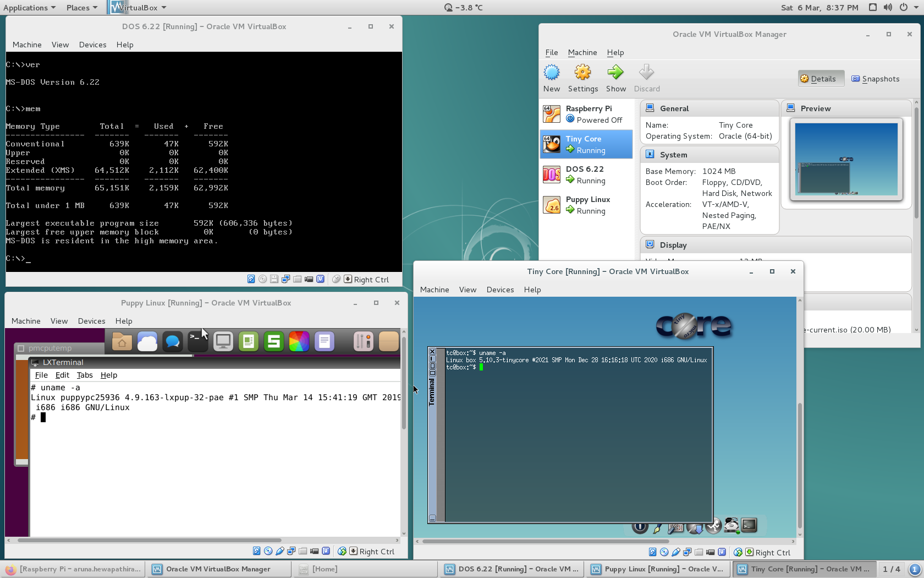Open chat bubble icon in Puppy dock

173,342
